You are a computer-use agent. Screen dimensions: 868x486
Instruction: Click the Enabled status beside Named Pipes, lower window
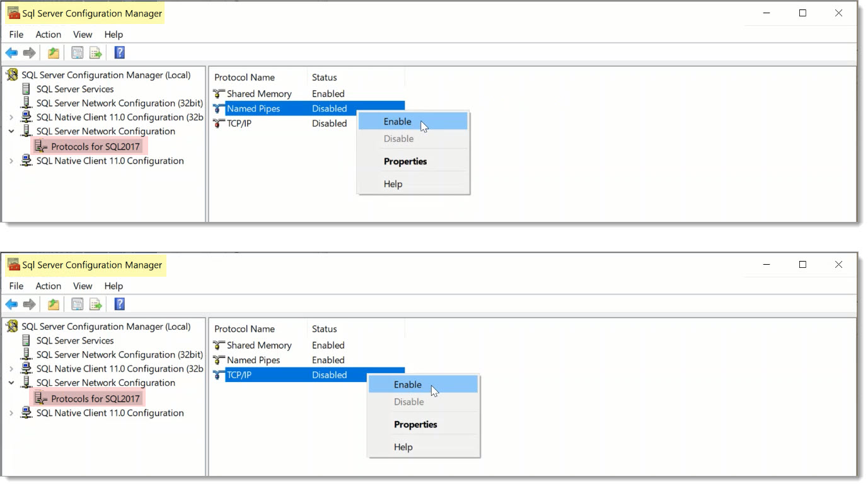click(x=328, y=360)
